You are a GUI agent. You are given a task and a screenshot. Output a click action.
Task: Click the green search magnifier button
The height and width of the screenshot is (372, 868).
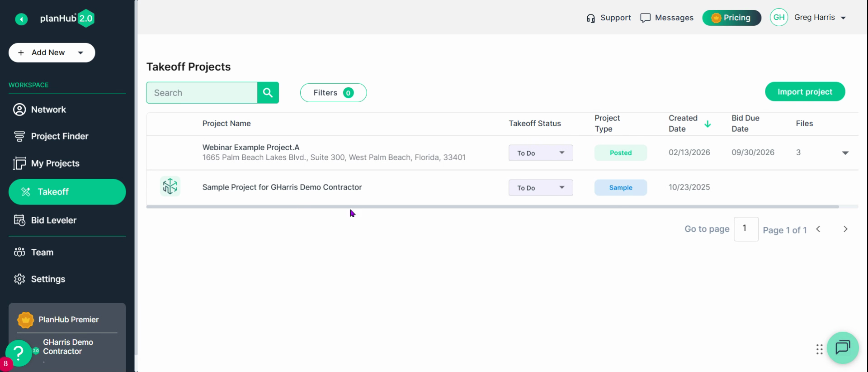tap(268, 93)
